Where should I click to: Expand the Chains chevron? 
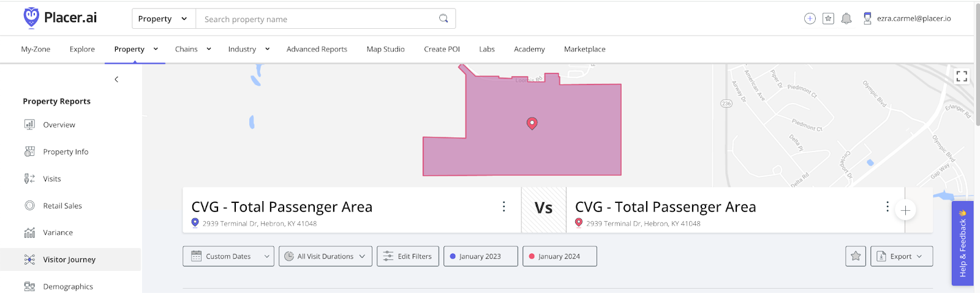209,49
